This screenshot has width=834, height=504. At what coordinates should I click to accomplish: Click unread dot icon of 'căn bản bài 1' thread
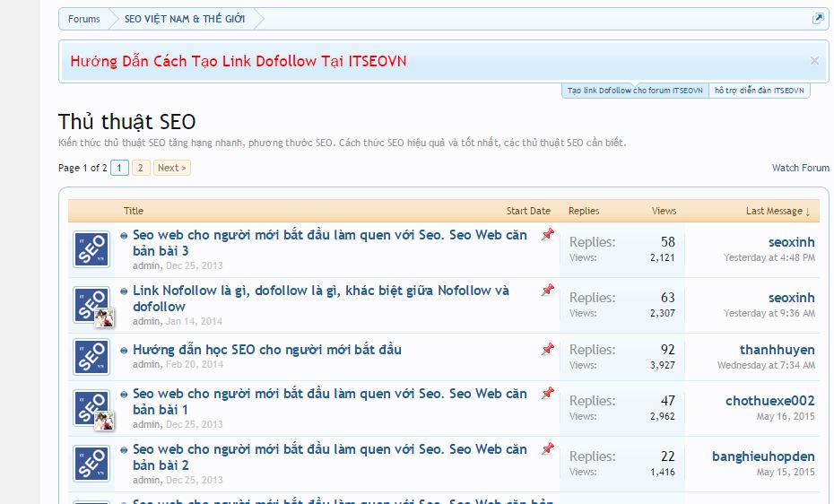pyautogui.click(x=124, y=395)
